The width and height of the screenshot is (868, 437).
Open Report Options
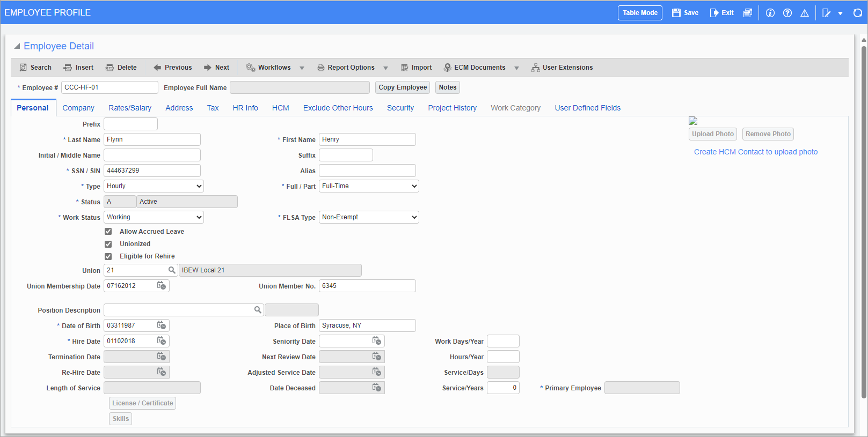click(346, 68)
